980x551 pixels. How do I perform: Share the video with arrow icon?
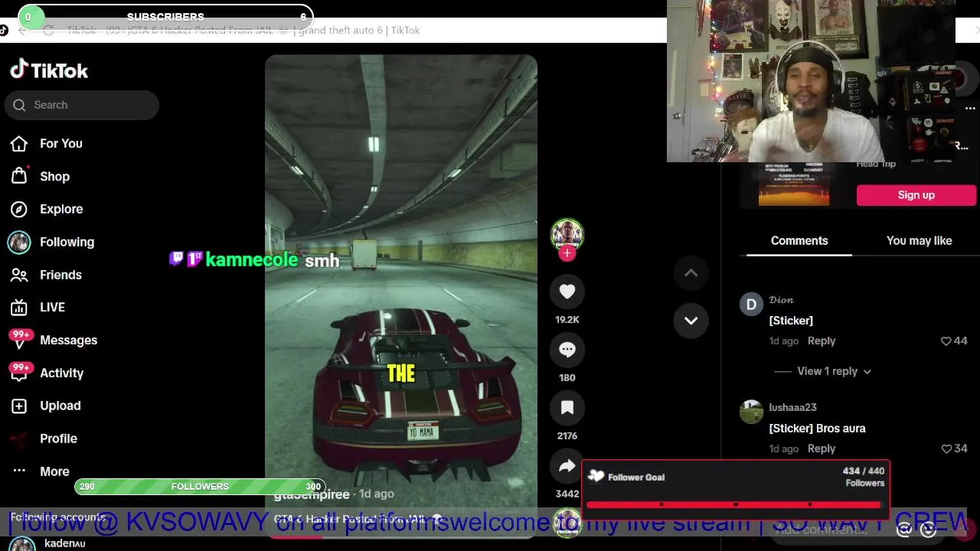point(567,465)
